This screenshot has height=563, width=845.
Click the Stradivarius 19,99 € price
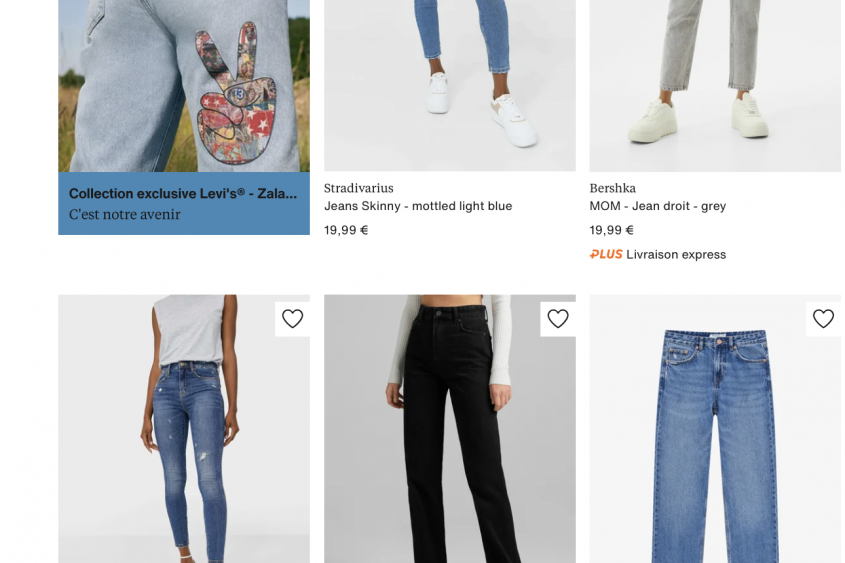(x=346, y=230)
